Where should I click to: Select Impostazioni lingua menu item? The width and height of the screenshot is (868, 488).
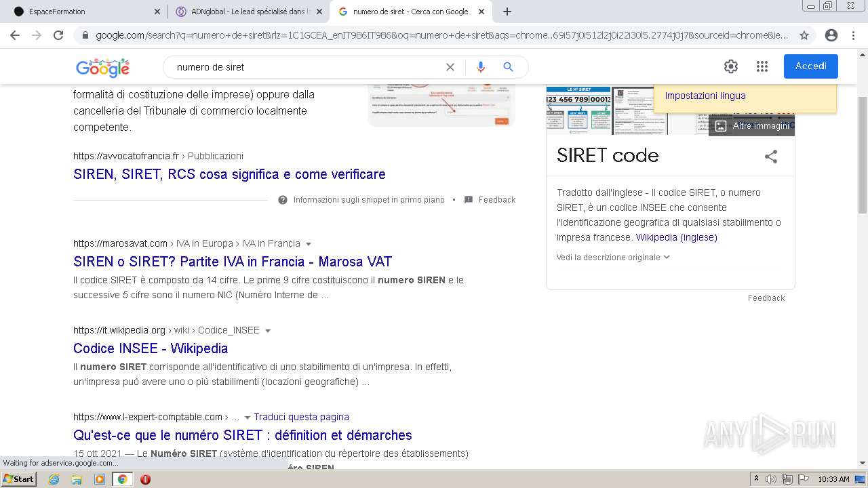point(705,96)
